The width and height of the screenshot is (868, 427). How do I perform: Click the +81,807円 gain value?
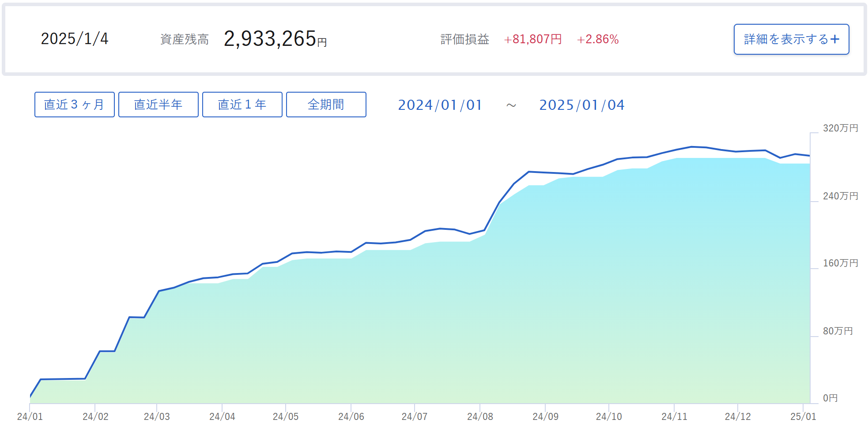(533, 39)
